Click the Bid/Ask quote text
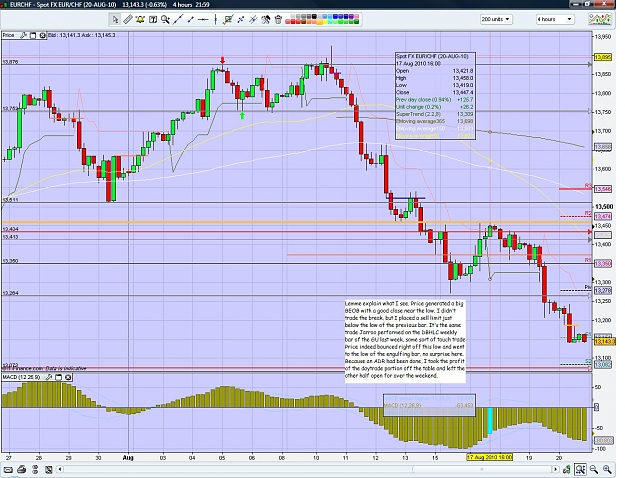This screenshot has width=625, height=478. 81,35
